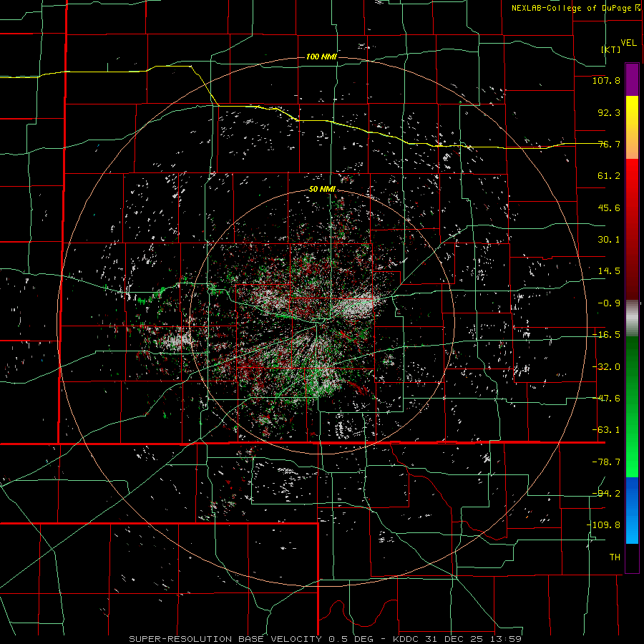Pick the yellow-orange segment of the color bar
The image size is (644, 644).
click(x=632, y=127)
